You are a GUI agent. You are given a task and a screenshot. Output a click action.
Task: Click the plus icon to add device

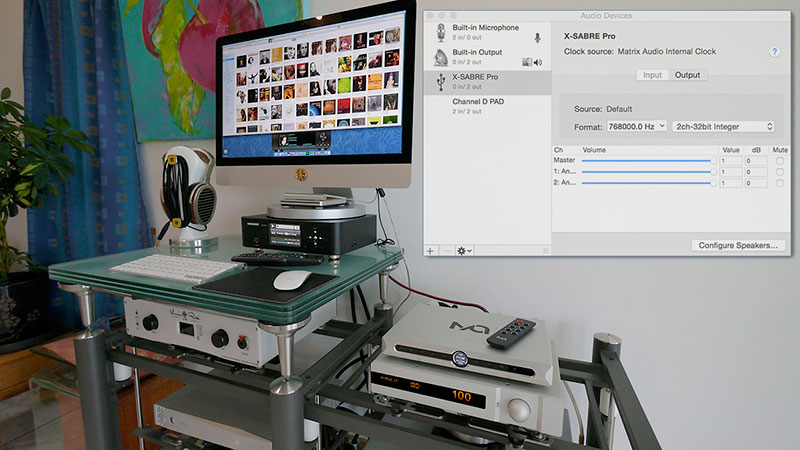pyautogui.click(x=430, y=251)
